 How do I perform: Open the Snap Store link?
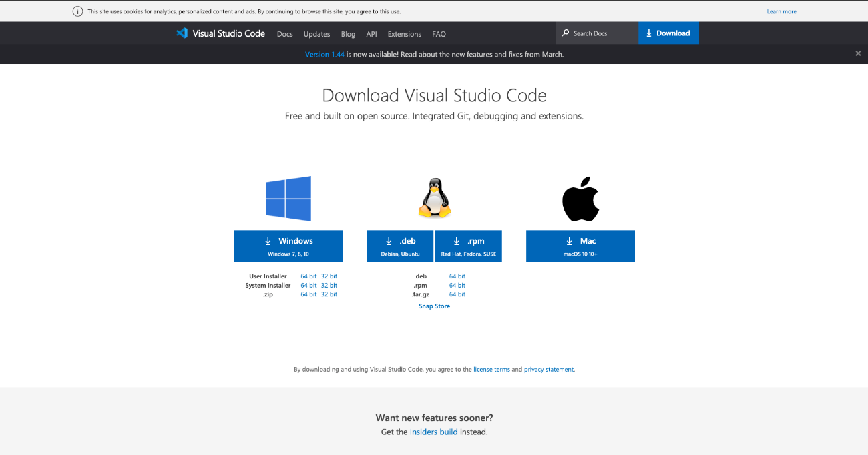[x=435, y=306]
